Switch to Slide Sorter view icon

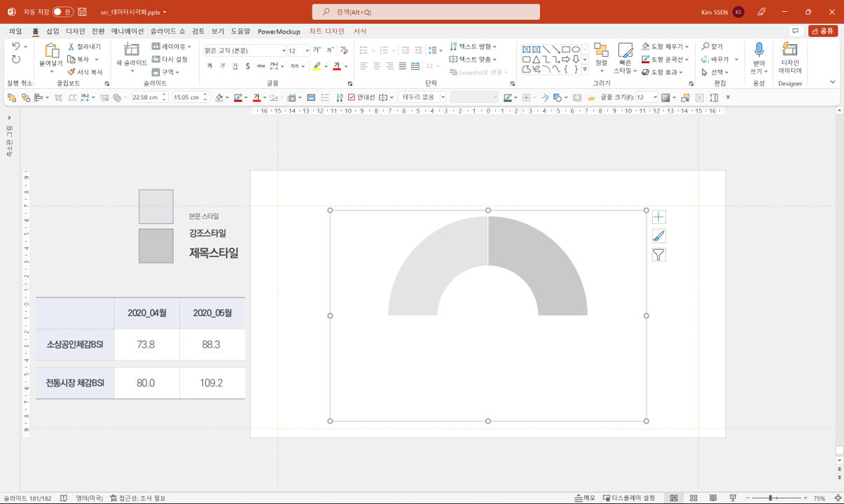[693, 498]
